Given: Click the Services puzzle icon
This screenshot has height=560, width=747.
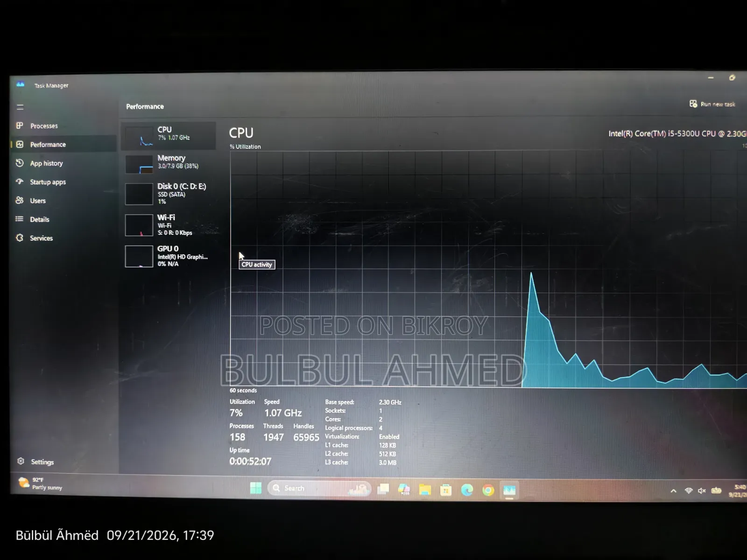Looking at the screenshot, I should (20, 238).
